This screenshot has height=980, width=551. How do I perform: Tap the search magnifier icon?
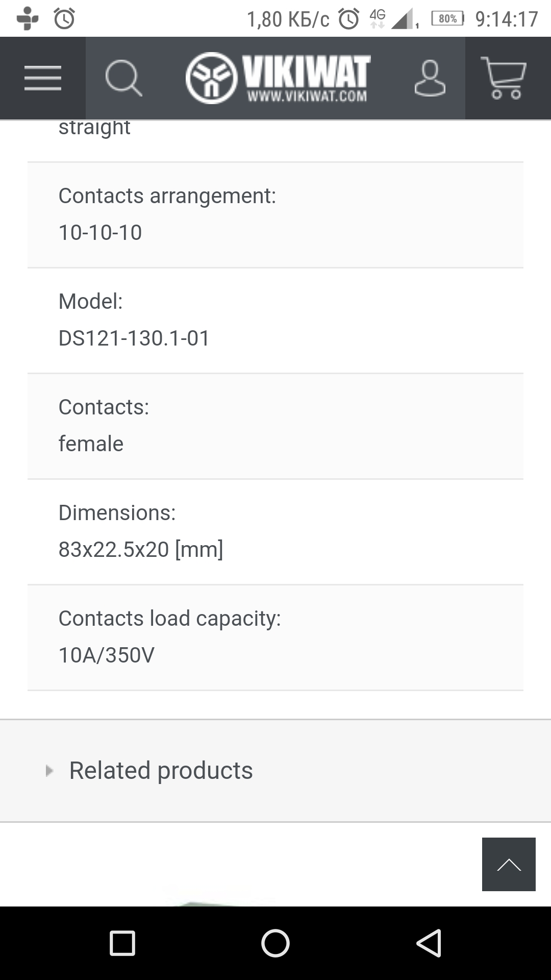coord(123,78)
